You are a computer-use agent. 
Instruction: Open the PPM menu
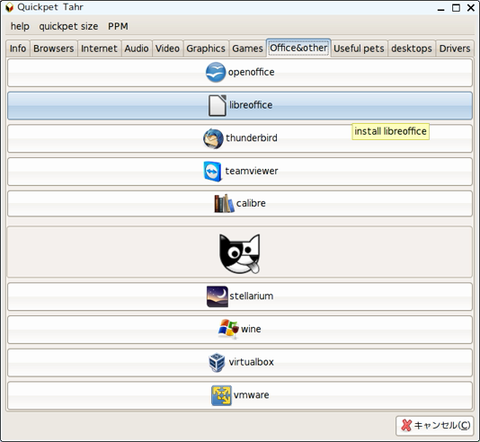118,26
